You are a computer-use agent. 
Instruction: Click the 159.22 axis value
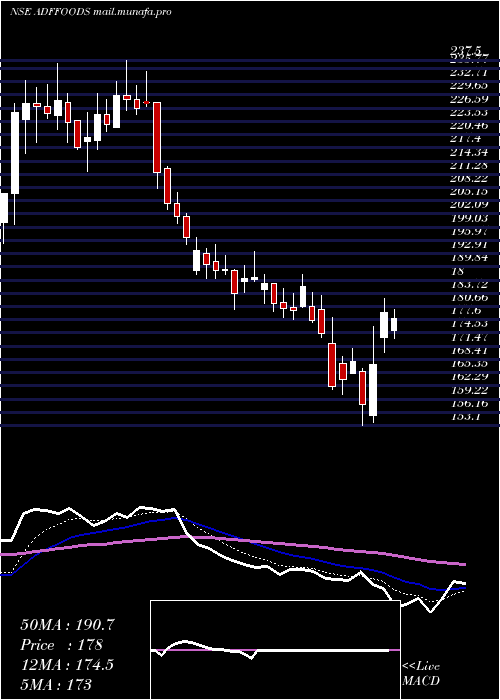[x=469, y=390]
